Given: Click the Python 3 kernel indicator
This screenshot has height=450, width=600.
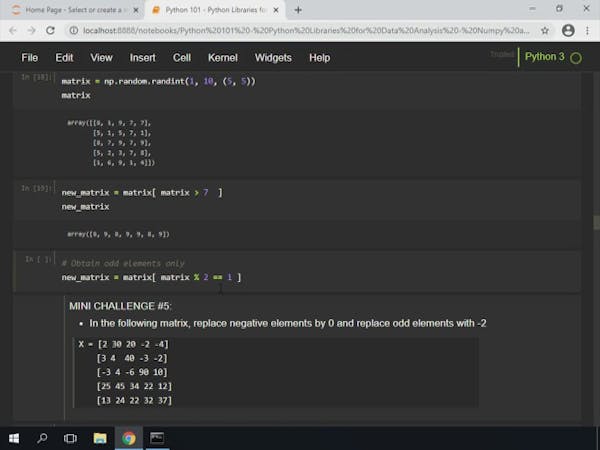Looking at the screenshot, I should click(x=545, y=57).
